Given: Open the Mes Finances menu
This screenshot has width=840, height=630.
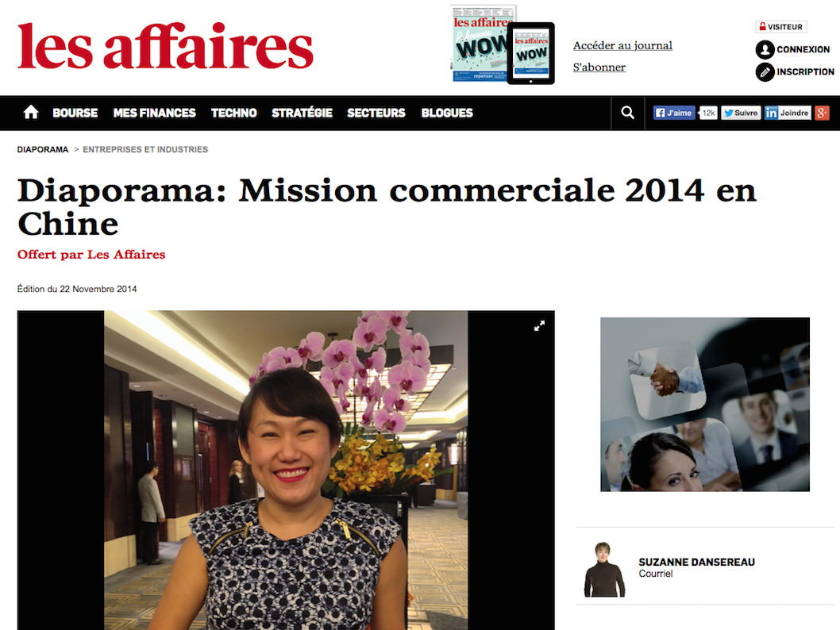Looking at the screenshot, I should coord(154,113).
